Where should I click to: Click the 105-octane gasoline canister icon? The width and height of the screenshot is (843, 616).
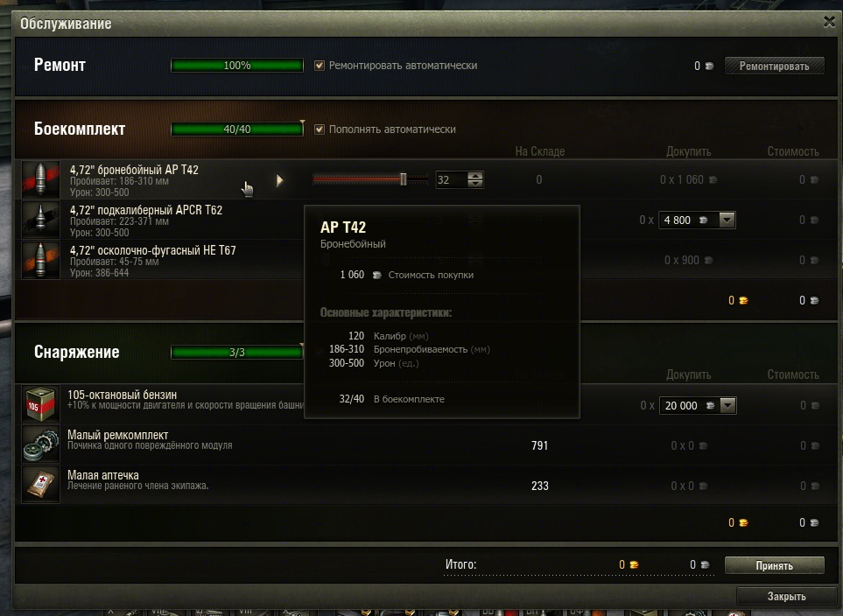[40, 403]
